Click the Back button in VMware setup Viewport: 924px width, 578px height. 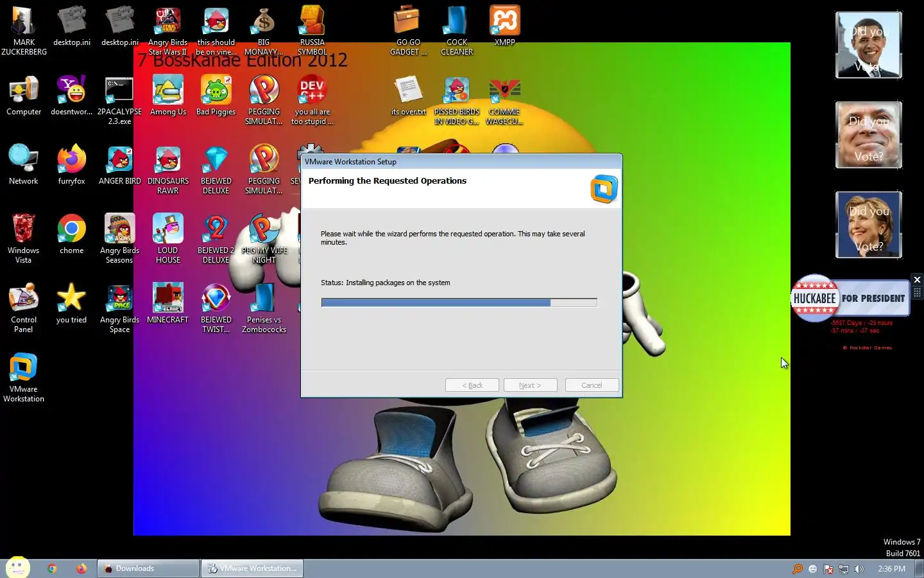(x=472, y=385)
